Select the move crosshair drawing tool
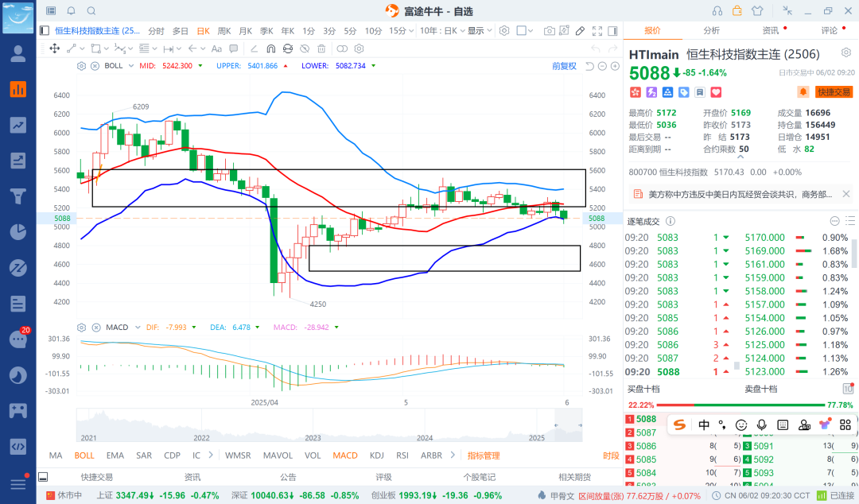Image resolution: width=859 pixels, height=504 pixels. 55,48
